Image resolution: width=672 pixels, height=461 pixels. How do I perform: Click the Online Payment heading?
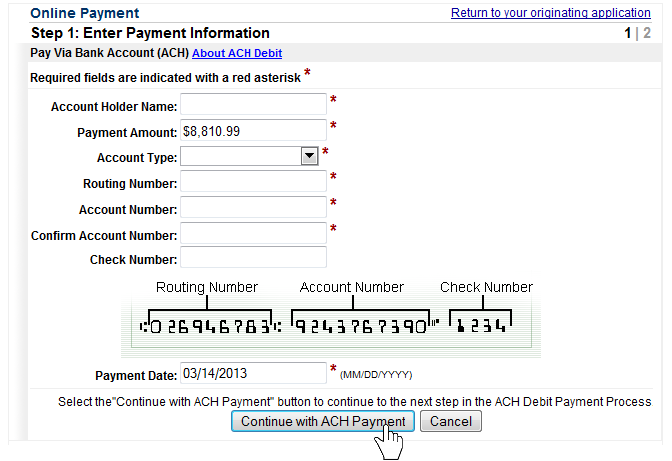click(85, 13)
